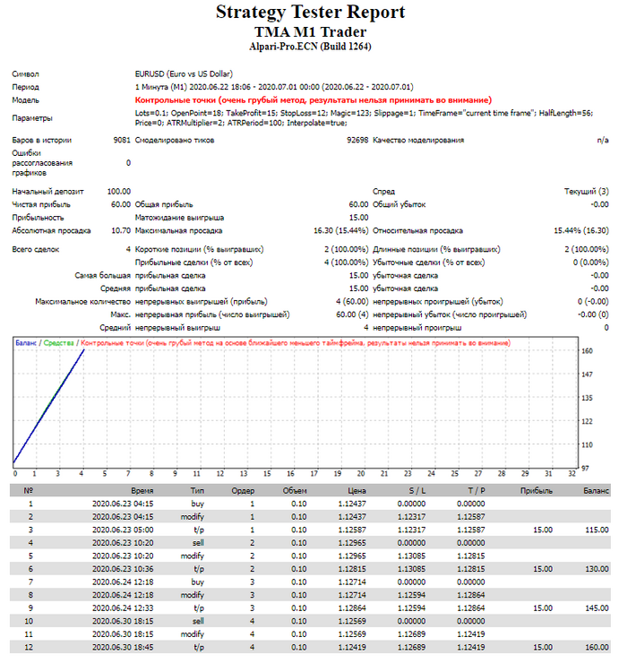The width and height of the screenshot is (619, 672).
Task: Click the "n/a" modelling quality value
Action: [603, 140]
